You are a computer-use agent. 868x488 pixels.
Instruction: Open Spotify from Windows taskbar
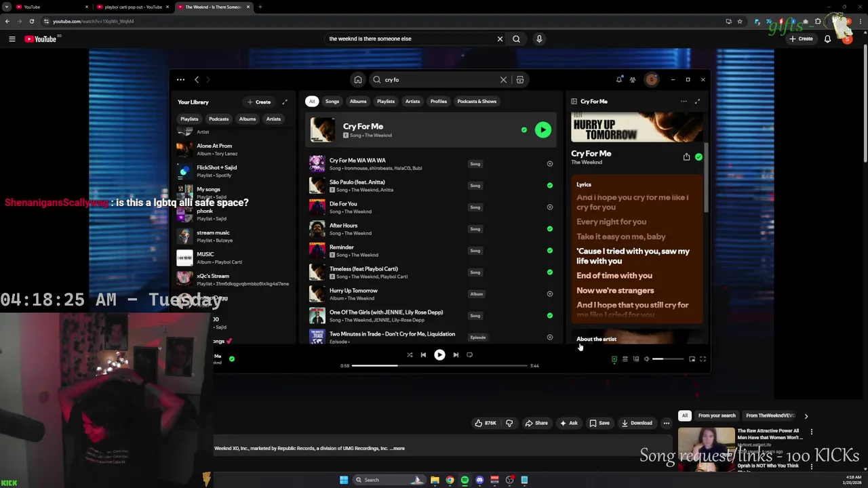[x=465, y=480]
